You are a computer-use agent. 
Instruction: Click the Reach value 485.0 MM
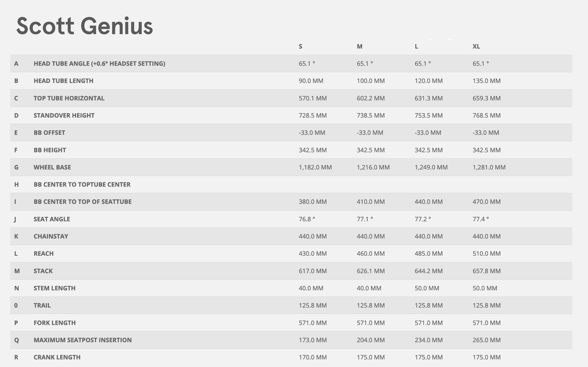[x=429, y=253]
